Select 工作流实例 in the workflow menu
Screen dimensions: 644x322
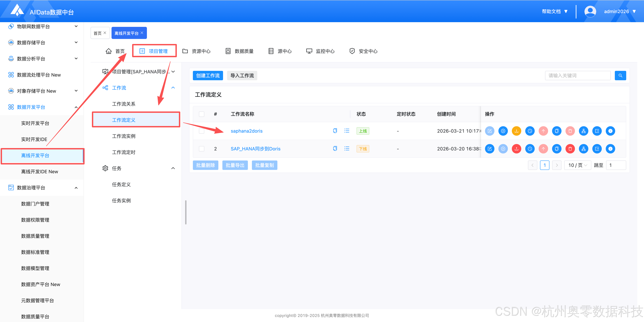click(123, 136)
